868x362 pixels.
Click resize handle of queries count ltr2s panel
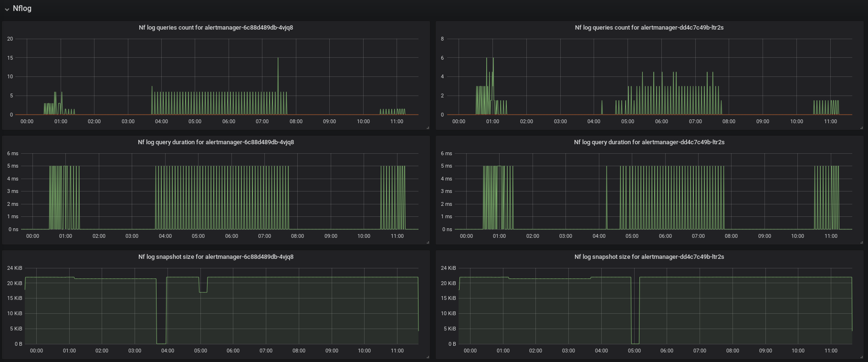[x=861, y=128]
